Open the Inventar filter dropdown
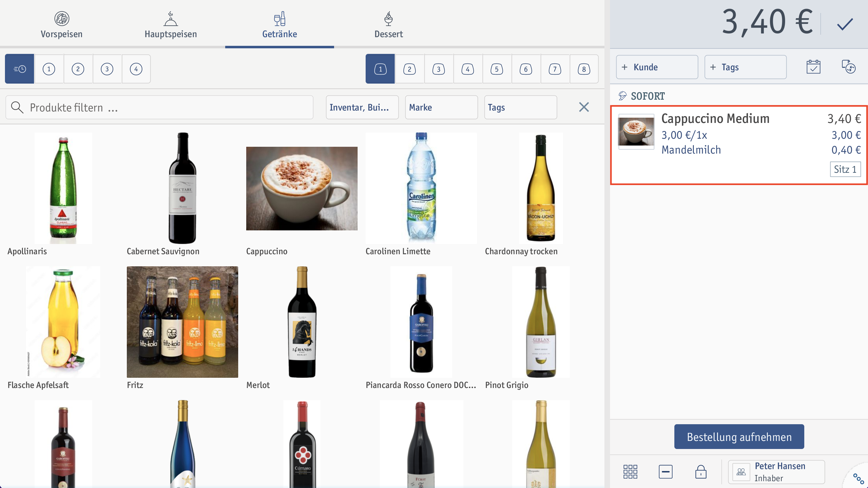 pyautogui.click(x=362, y=107)
